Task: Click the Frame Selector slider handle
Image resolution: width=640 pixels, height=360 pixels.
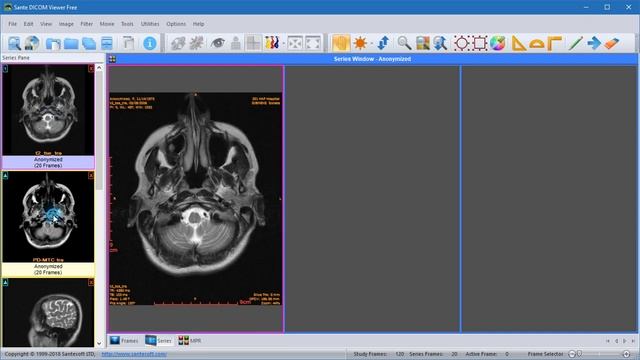Action: [580, 354]
